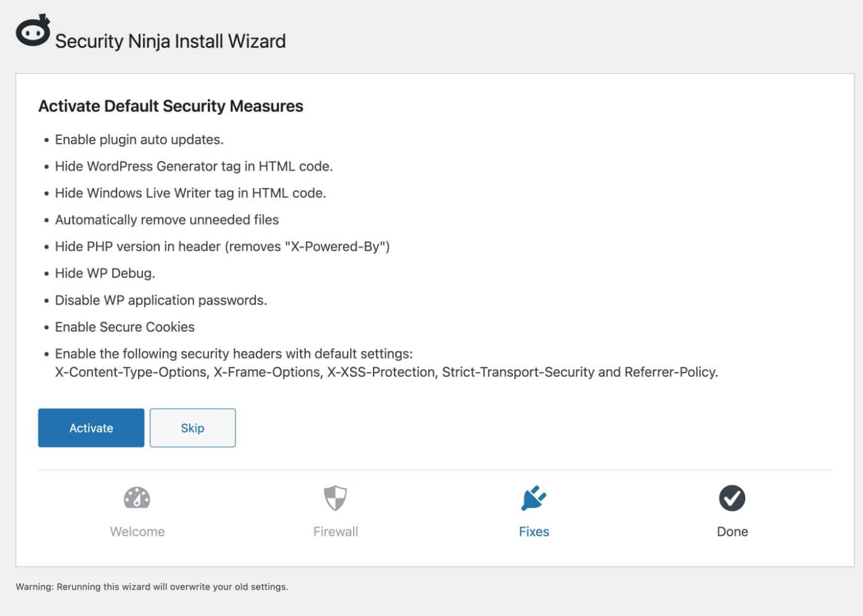Viewport: 863px width, 616px height.
Task: Skip the security measures step
Action: [192, 428]
